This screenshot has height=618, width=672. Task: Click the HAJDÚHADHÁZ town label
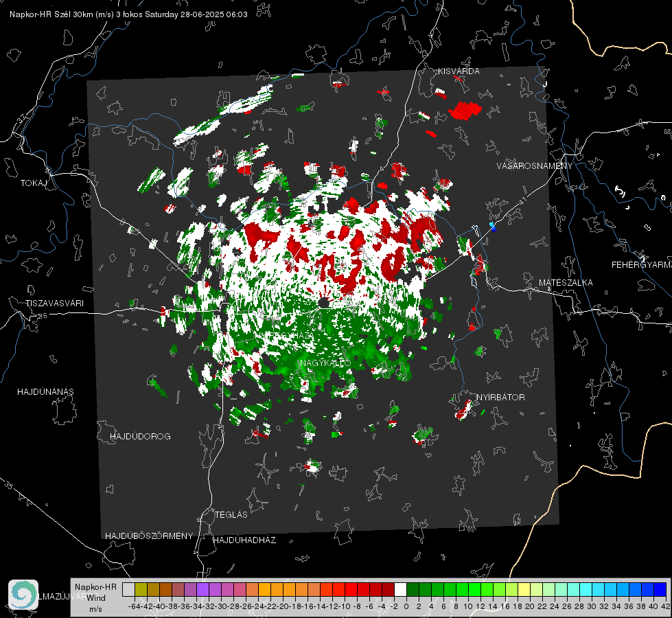(x=244, y=540)
